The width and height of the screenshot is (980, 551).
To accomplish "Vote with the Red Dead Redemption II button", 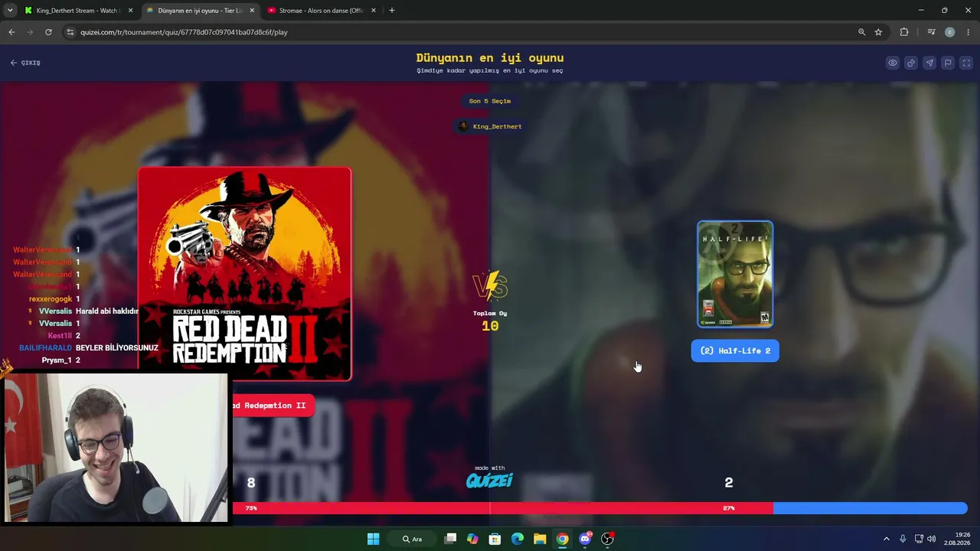I will pyautogui.click(x=272, y=406).
